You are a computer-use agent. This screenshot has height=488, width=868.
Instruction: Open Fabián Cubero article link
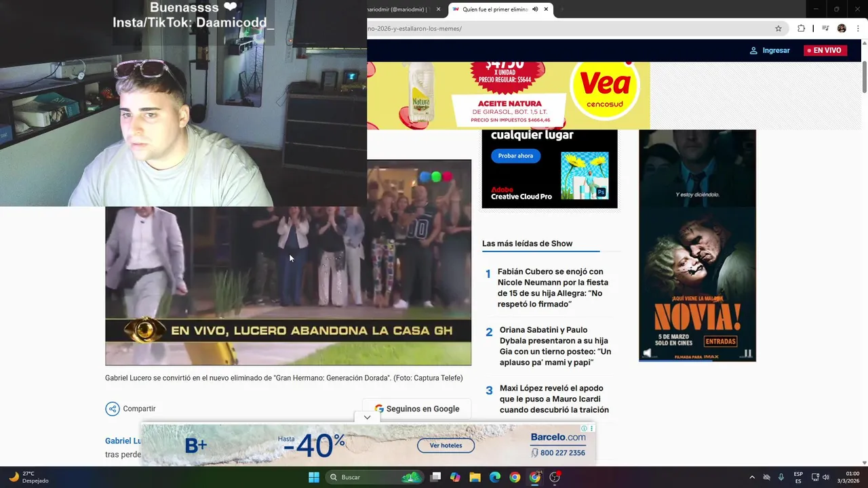(x=553, y=288)
